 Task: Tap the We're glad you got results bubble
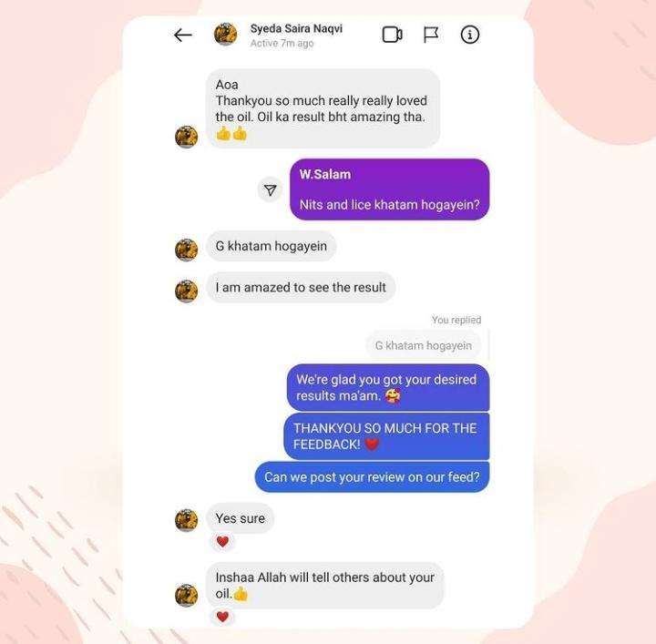coord(388,387)
